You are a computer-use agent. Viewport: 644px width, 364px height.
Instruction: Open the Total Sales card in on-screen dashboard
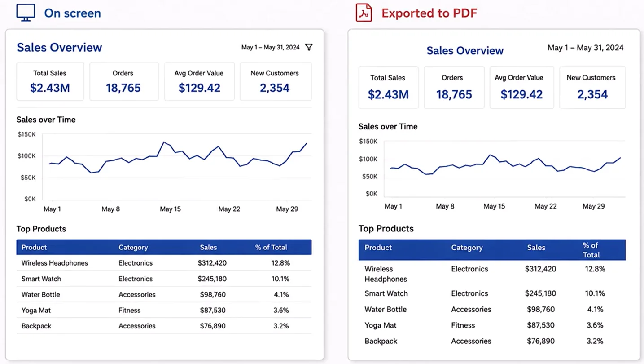50,81
